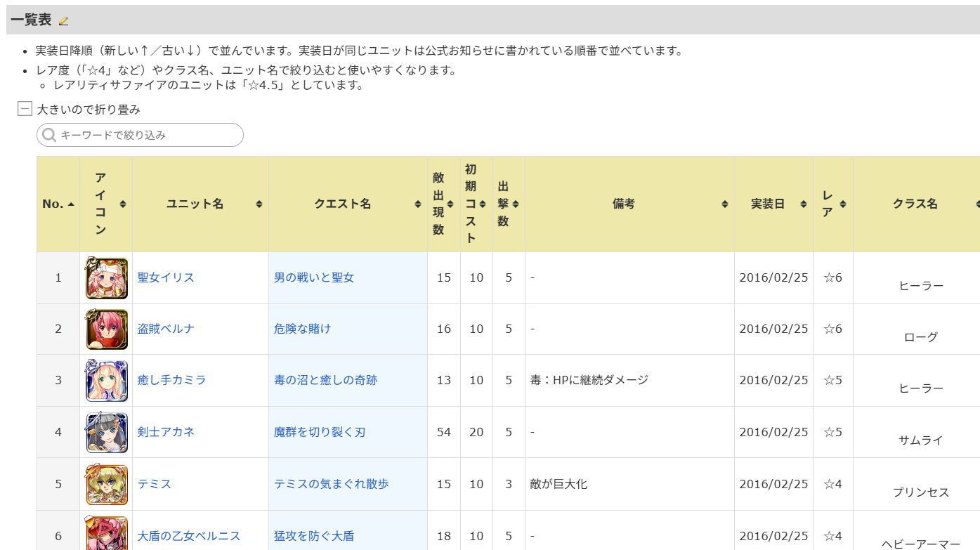Sort by 備考 remarks column header
Viewport: 980px width, 550px height.
pyautogui.click(x=629, y=204)
